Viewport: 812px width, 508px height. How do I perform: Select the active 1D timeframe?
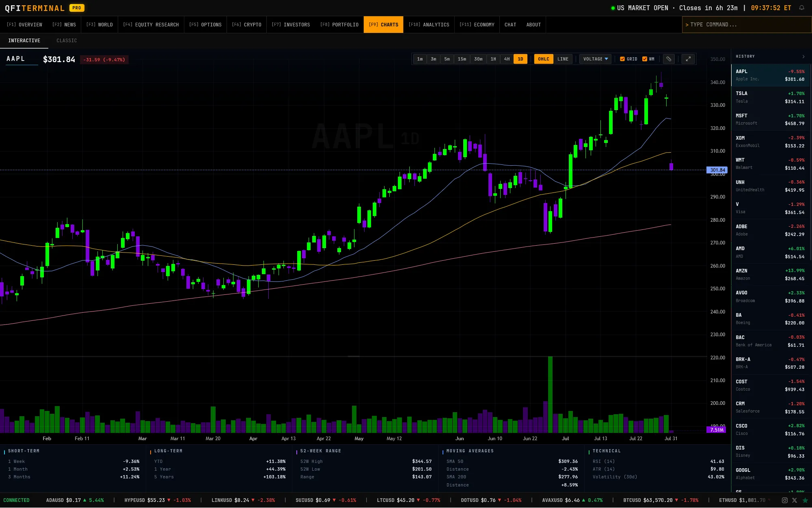520,59
